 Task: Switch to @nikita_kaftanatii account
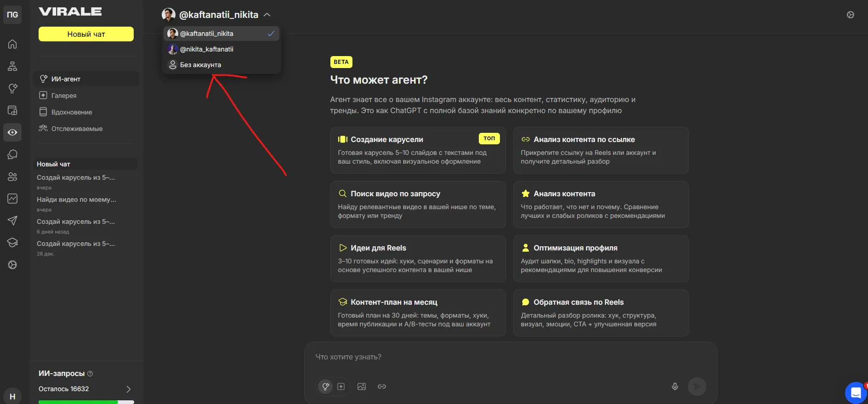(x=221, y=49)
